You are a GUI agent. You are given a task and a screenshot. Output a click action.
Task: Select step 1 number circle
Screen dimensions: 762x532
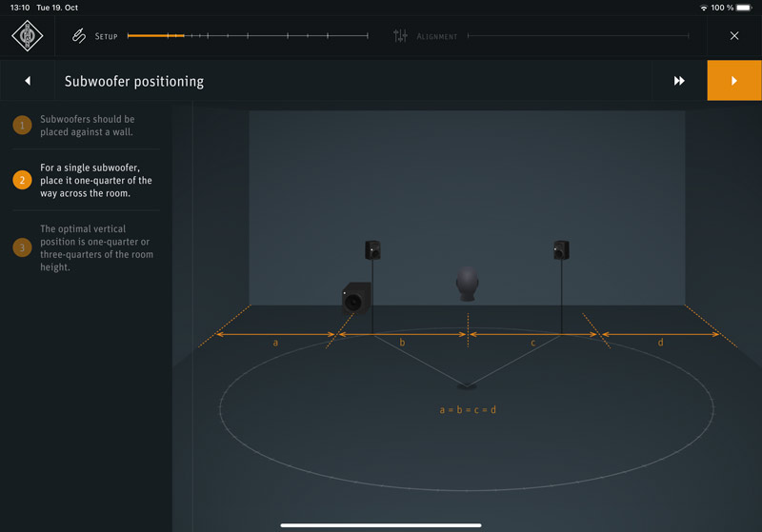pyautogui.click(x=22, y=125)
